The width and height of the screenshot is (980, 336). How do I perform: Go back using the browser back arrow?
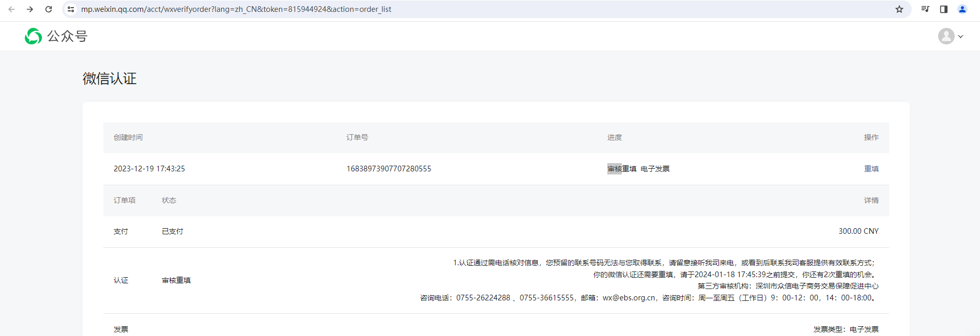pos(11,9)
